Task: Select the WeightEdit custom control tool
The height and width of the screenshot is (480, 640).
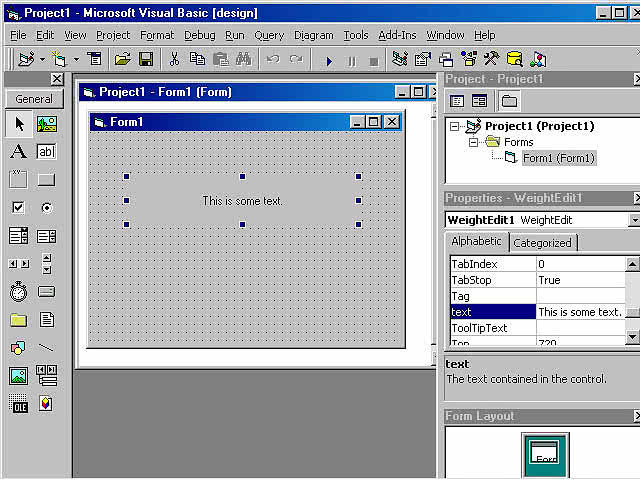Action: (x=46, y=404)
